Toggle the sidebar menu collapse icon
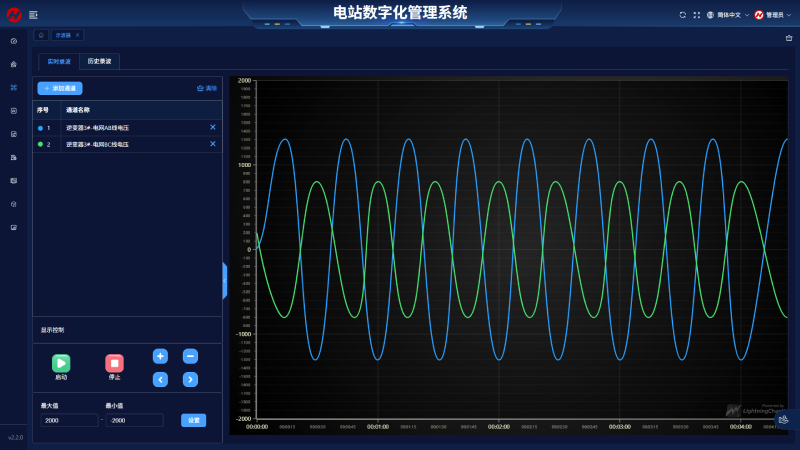This screenshot has width=800, height=450. (x=33, y=15)
